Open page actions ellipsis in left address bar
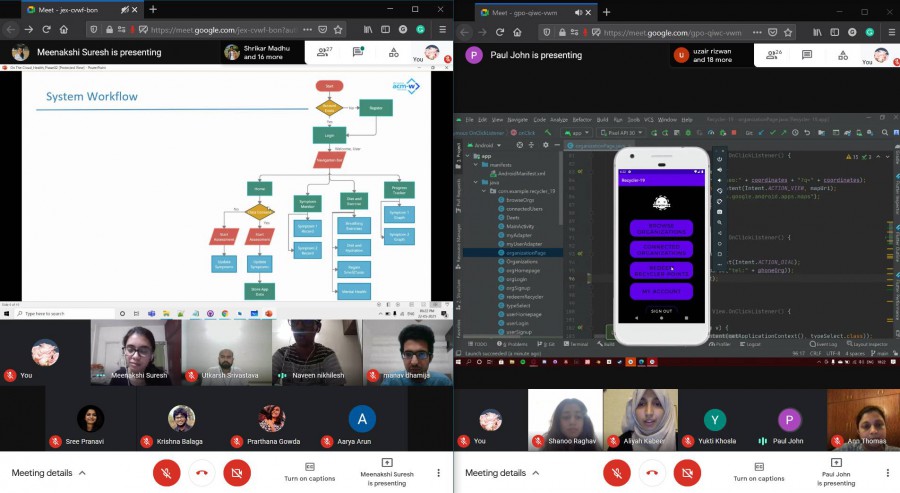Screen dimensions: 900x493 (x=305, y=31)
